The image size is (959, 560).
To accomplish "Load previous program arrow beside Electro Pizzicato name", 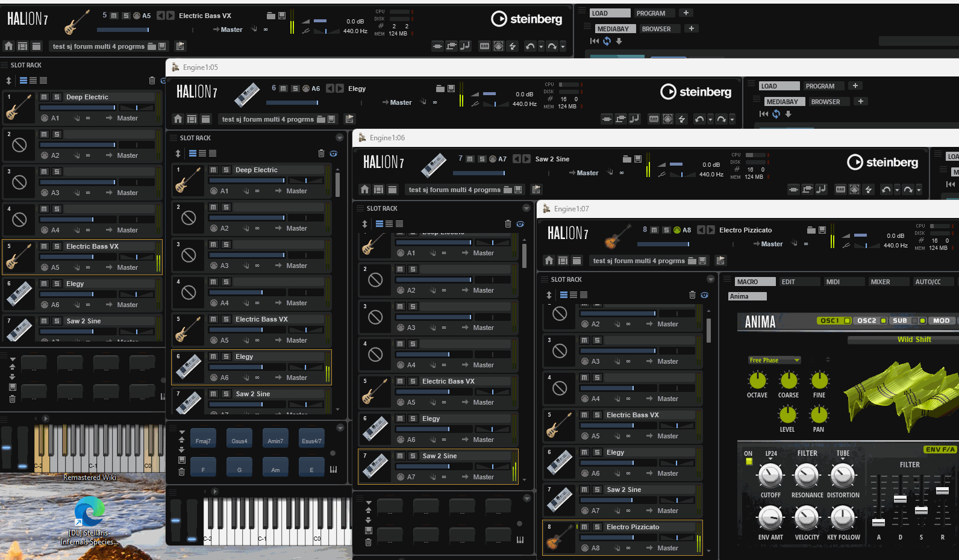I will pos(701,230).
